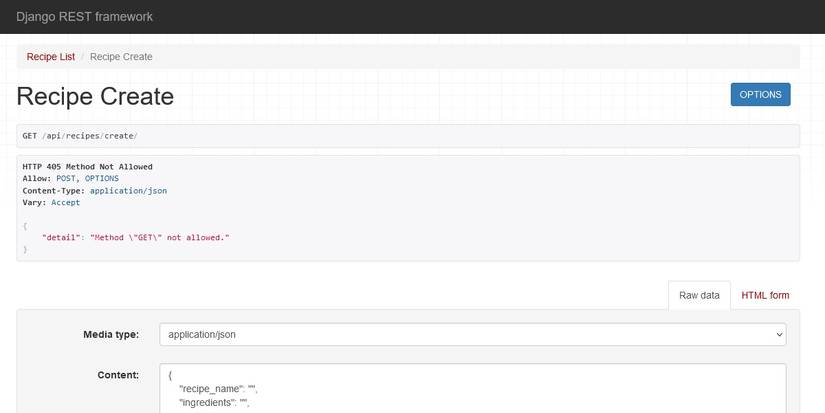Screen dimensions: 825x413
Task: Open the Django REST framework home link
Action: pyautogui.click(x=84, y=17)
